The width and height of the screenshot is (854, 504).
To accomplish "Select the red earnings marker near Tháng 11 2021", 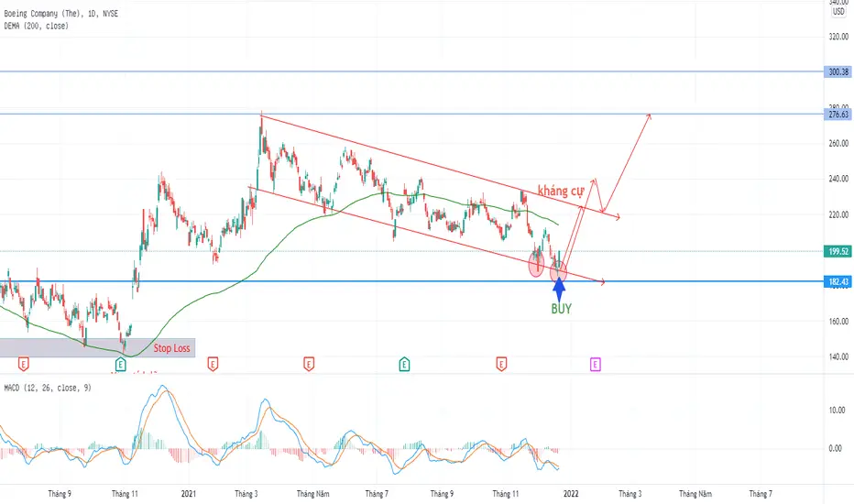I will pyautogui.click(x=501, y=364).
